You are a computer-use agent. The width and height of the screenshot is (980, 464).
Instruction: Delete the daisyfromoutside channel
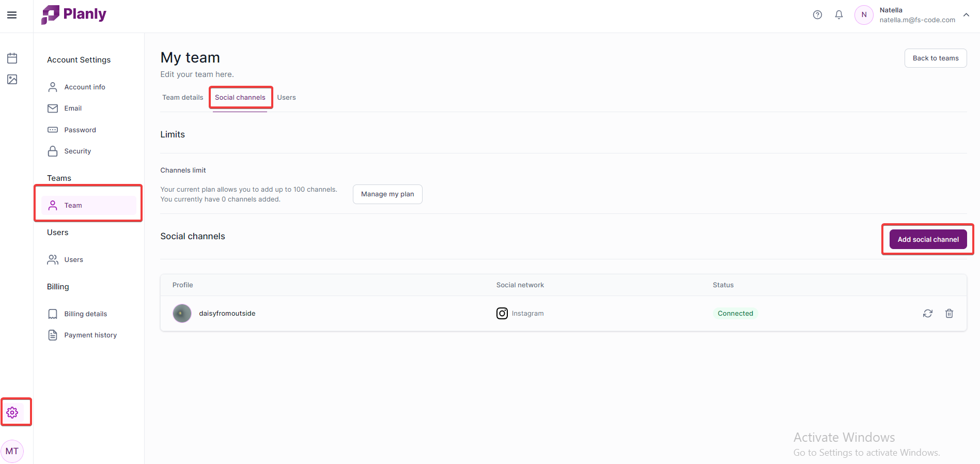pyautogui.click(x=949, y=313)
